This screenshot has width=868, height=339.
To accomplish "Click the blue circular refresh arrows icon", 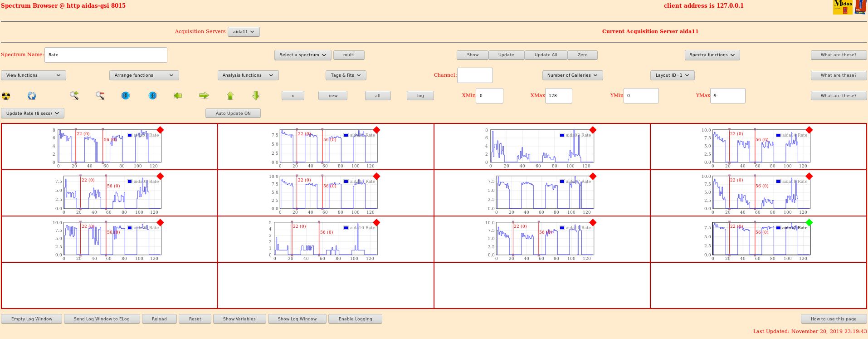I will 32,96.
